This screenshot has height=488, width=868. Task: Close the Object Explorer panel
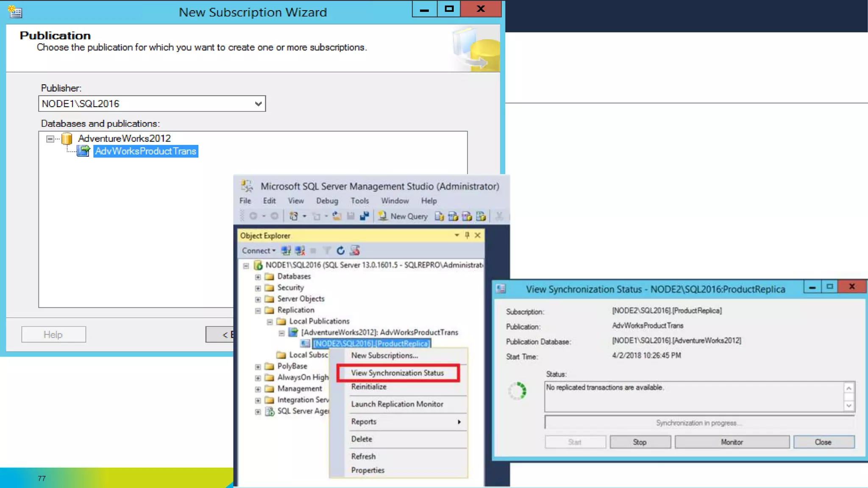[478, 235]
